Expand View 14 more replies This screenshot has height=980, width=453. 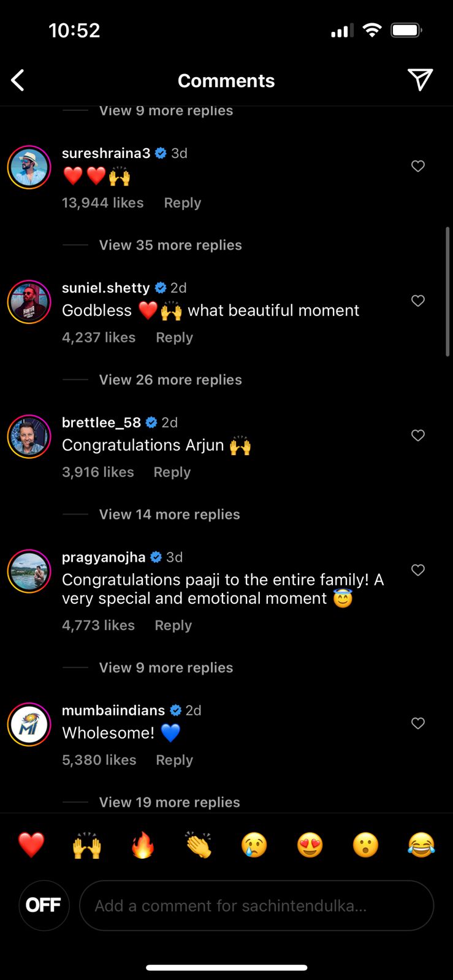(169, 514)
